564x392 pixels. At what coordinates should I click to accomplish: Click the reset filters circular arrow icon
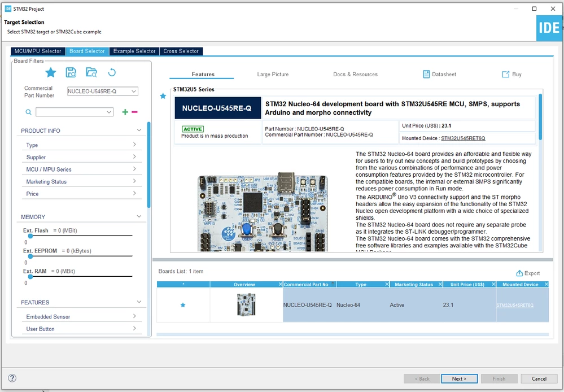(x=112, y=73)
